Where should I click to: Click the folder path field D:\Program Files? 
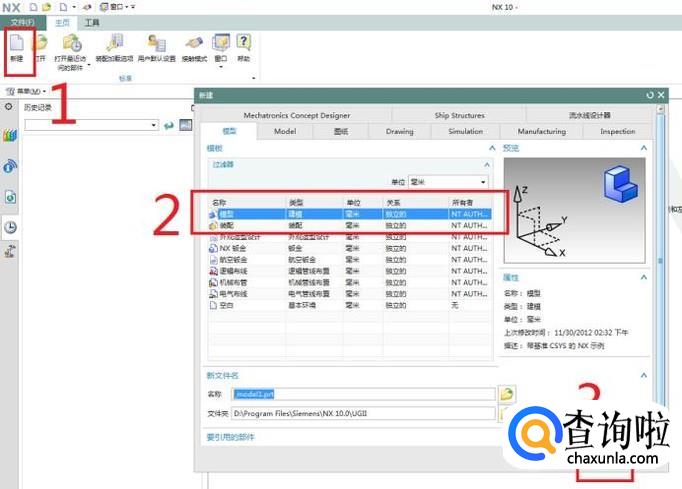click(363, 413)
